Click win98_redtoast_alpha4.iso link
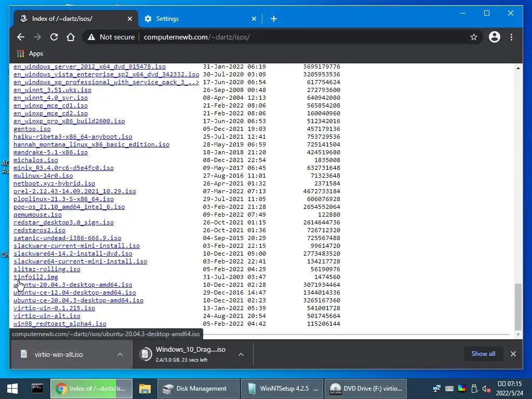 [60, 324]
